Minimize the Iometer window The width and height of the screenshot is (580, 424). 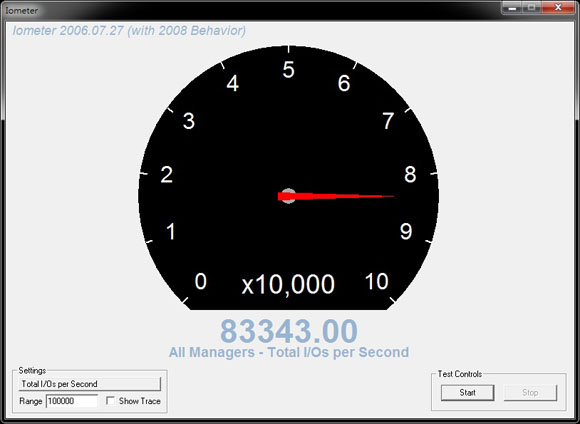[512, 7]
